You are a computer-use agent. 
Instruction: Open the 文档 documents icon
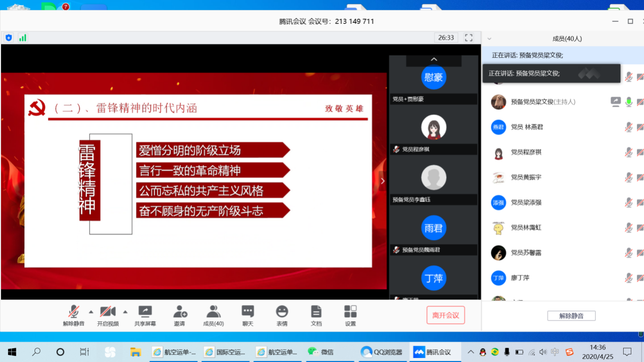(x=316, y=312)
